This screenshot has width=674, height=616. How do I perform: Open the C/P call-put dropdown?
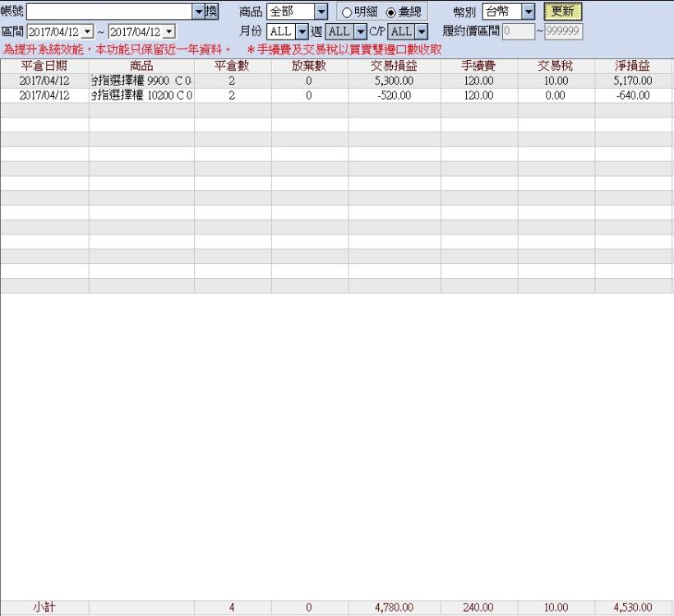click(420, 30)
